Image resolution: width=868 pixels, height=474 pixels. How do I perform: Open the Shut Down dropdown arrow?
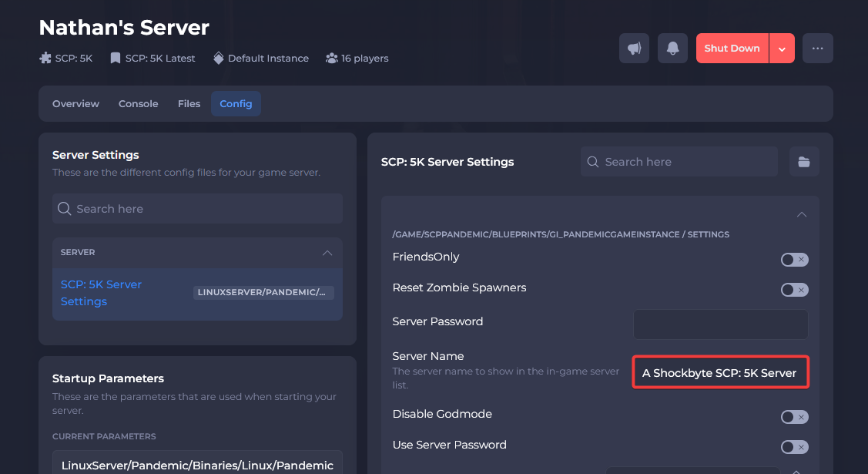click(x=782, y=49)
